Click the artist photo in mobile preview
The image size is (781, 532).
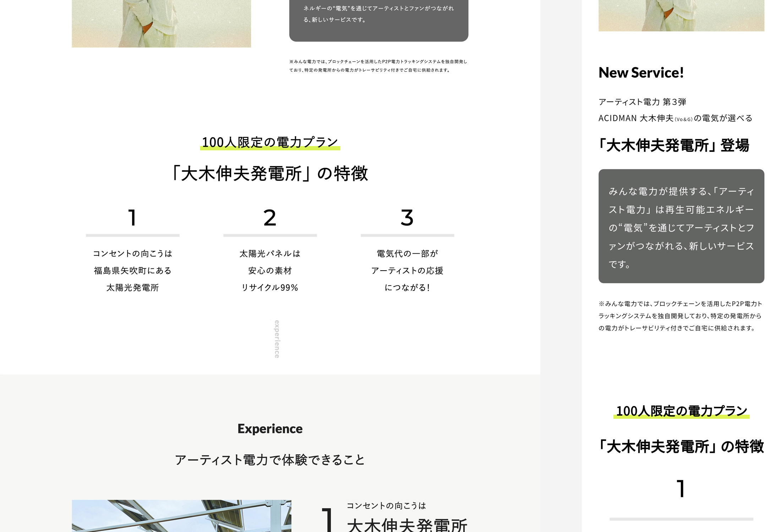pyautogui.click(x=681, y=15)
